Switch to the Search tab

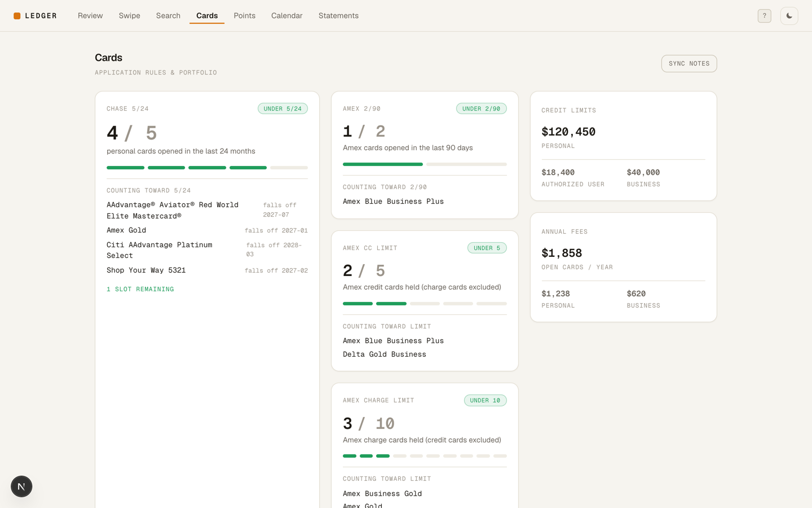(x=168, y=16)
